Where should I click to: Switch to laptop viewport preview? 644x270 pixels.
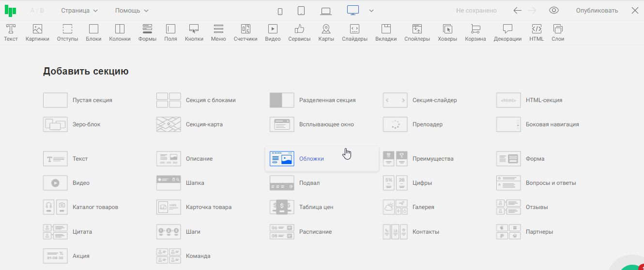[326, 11]
